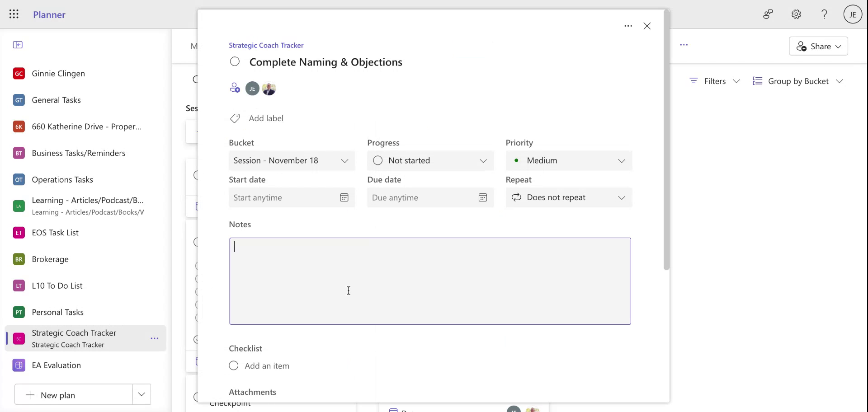Screen dimensions: 868x412
Task: Click the JE account avatar
Action: 853,14
